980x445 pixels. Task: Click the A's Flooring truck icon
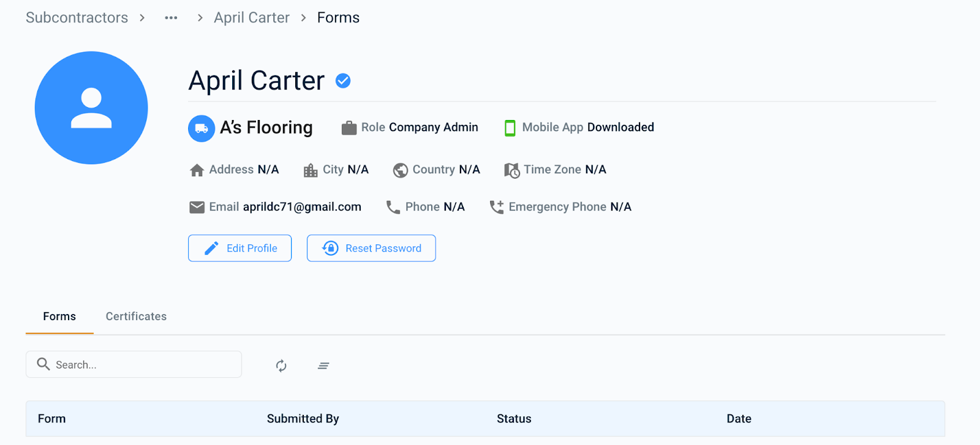201,129
